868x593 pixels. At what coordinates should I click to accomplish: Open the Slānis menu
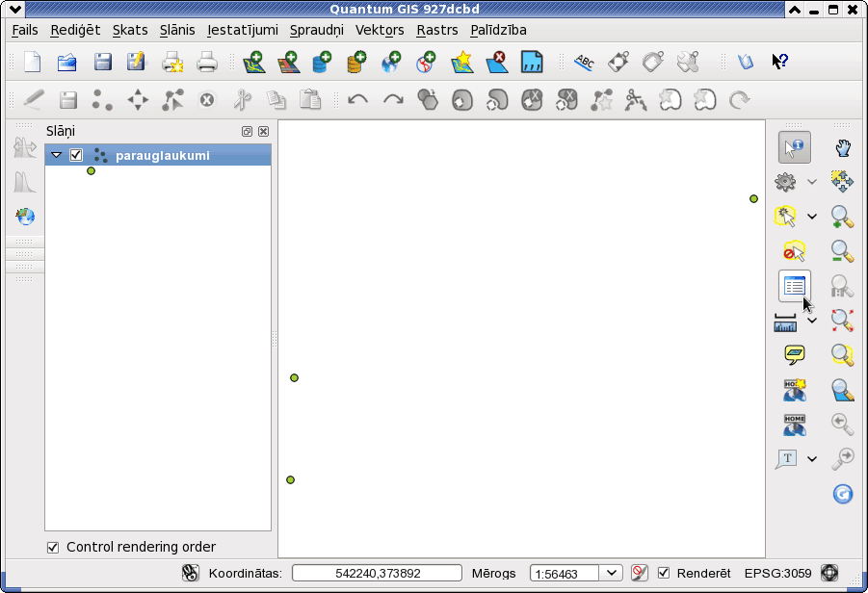tap(177, 30)
